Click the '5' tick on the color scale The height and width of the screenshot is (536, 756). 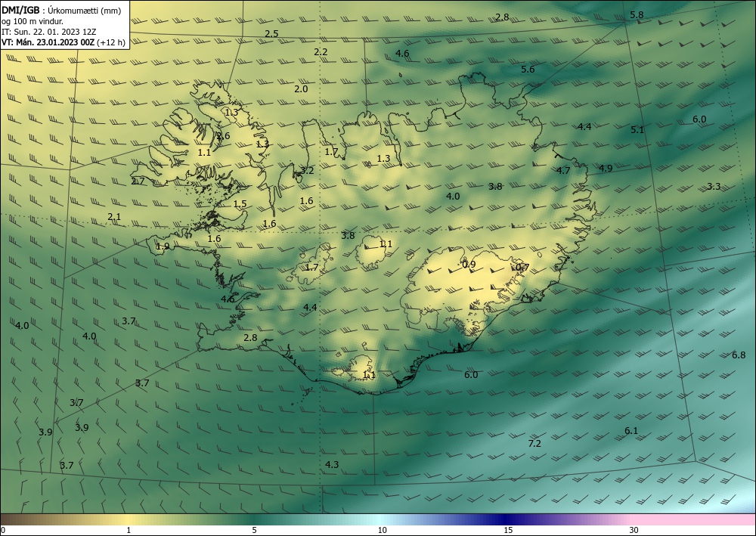click(x=254, y=531)
